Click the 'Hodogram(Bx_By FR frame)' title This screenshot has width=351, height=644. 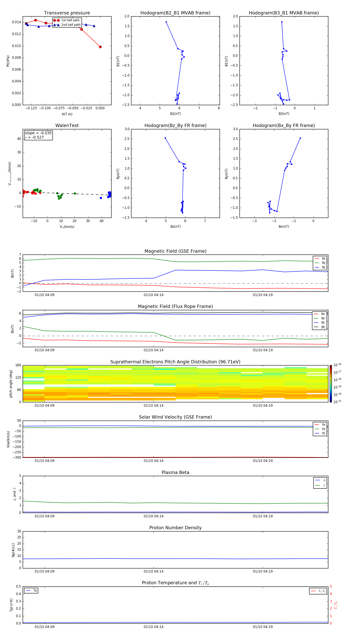(284, 125)
